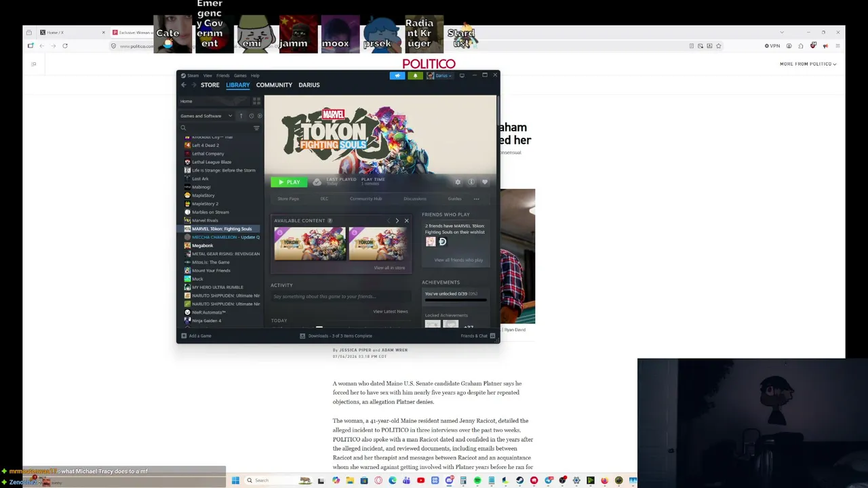
Task: Click the recent-activity clock filter icon
Action: pyautogui.click(x=251, y=116)
